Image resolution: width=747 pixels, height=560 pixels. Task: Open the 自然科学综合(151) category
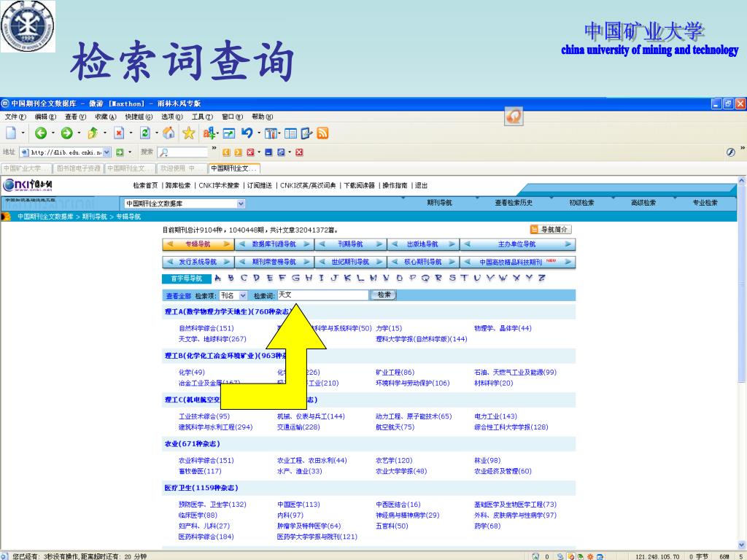tap(206, 328)
